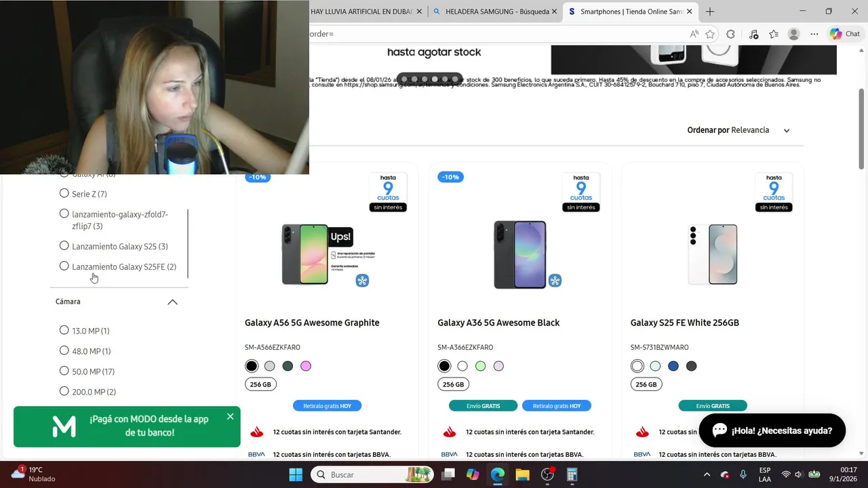The width and height of the screenshot is (868, 488).
Task: Open Galaxy S25 FE White 256GB product
Action: point(685,323)
